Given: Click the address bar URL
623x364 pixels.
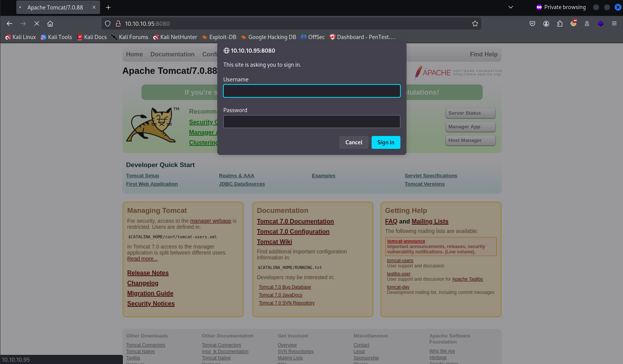Looking at the screenshot, I should pos(148,23).
